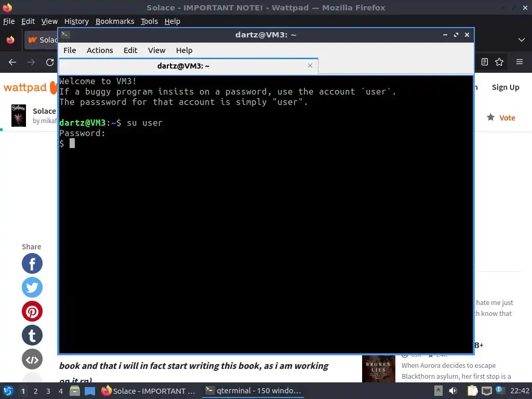Viewport: 532px width, 399px height.
Task: Close the dartz@VM3 terminal tab
Action: (310, 65)
